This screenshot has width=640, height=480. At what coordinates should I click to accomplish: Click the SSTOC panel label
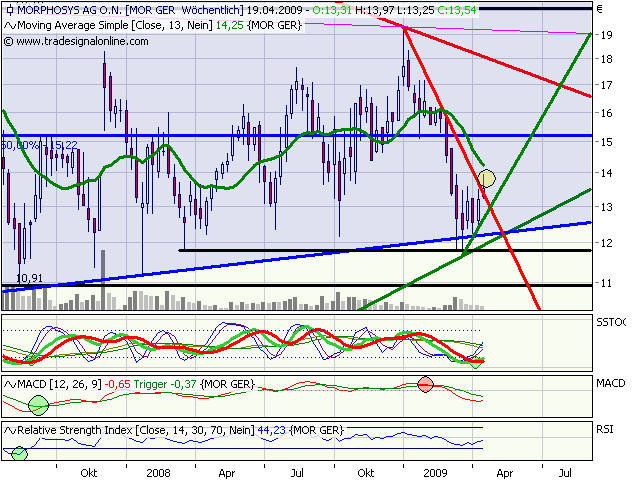pyautogui.click(x=611, y=322)
